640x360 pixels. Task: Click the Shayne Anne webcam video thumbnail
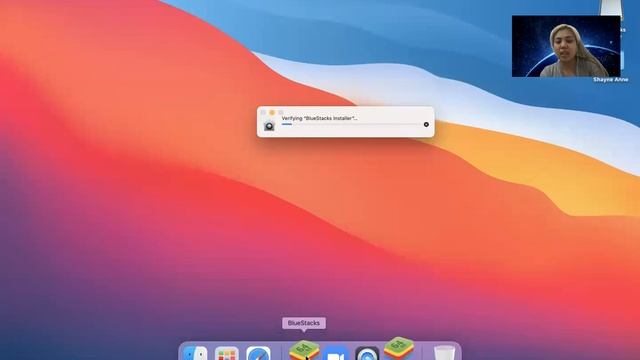click(566, 46)
